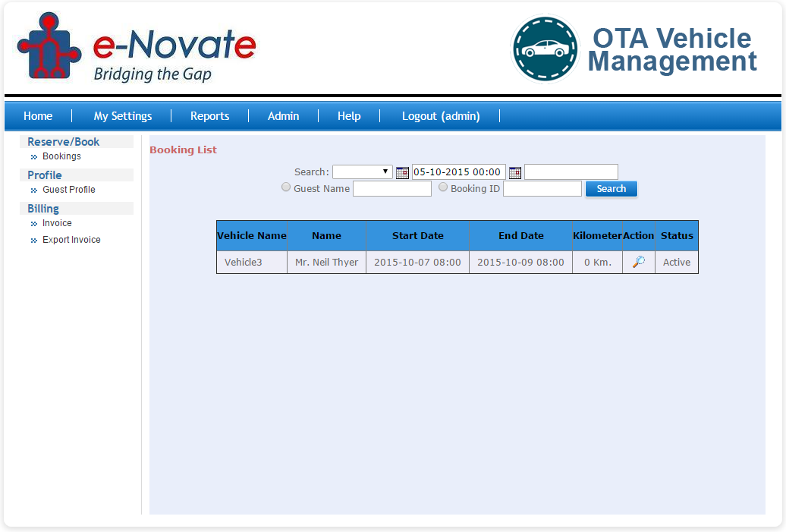This screenshot has width=786, height=532.
Task: Open the Admin menu
Action: (283, 116)
